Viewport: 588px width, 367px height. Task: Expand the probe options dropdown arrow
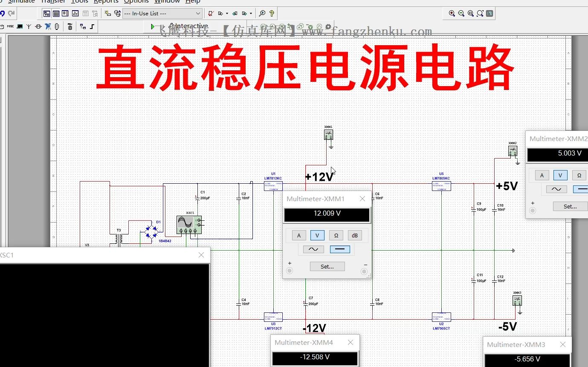click(x=227, y=13)
